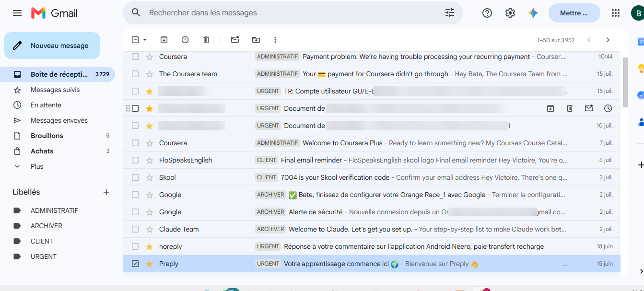The height and width of the screenshot is (291, 644).
Task: Go to newer messages arrow
Action: [x=589, y=40]
